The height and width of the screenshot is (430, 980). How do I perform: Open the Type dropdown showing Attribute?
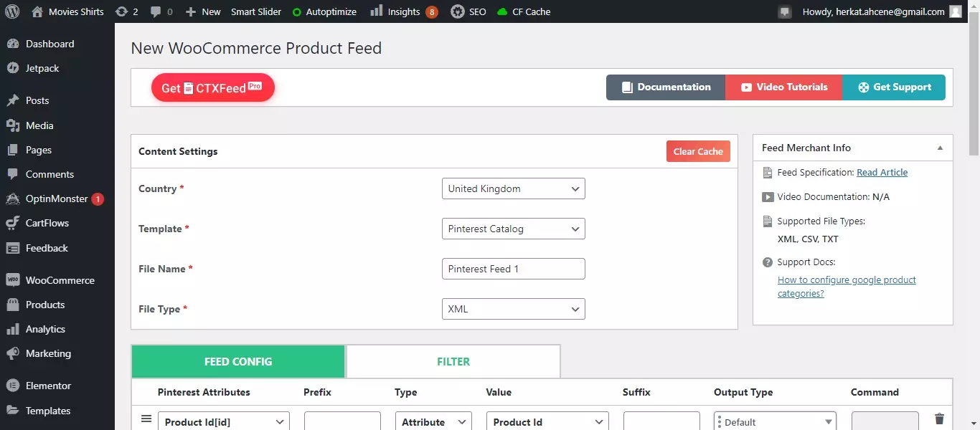433,421
